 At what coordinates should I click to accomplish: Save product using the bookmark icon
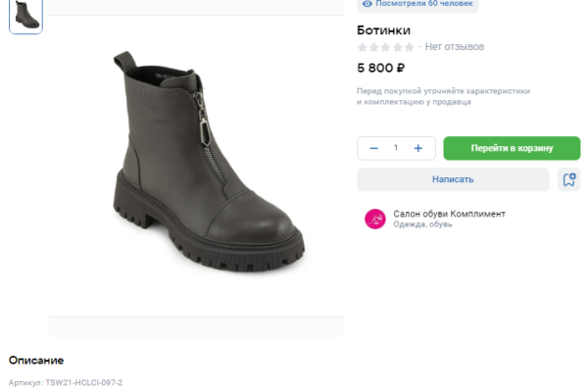568,179
